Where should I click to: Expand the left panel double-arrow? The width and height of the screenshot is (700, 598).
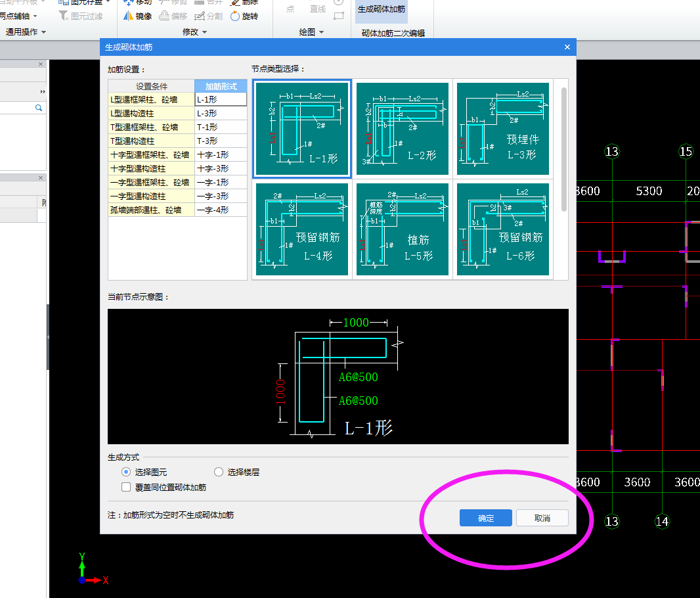43,91
